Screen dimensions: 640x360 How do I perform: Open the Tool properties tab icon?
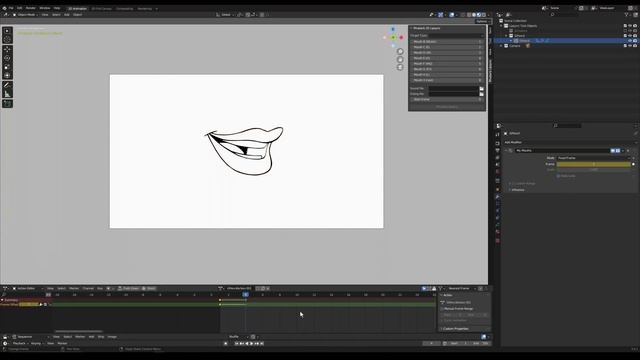point(498,135)
